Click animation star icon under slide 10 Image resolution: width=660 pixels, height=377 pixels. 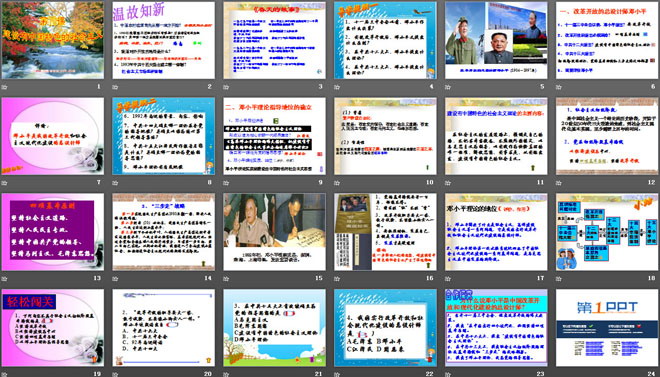coord(337,183)
